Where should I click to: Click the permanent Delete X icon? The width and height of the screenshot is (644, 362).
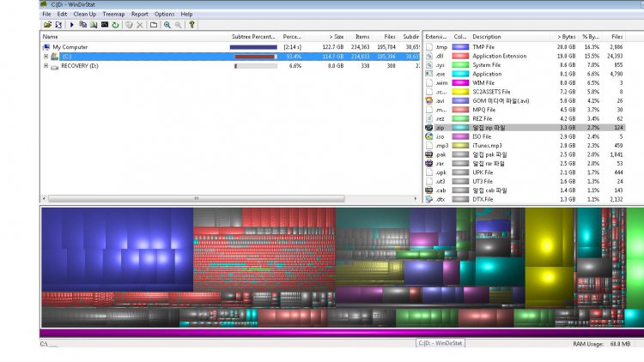coord(140,25)
